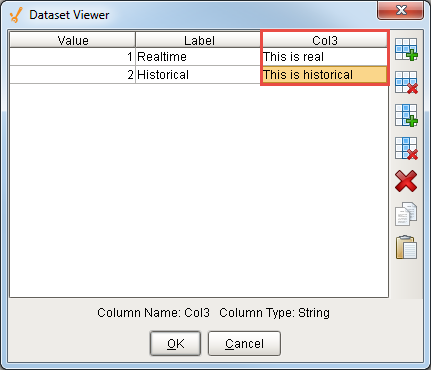
Task: Confirm changes with the OK button
Action: click(x=175, y=343)
